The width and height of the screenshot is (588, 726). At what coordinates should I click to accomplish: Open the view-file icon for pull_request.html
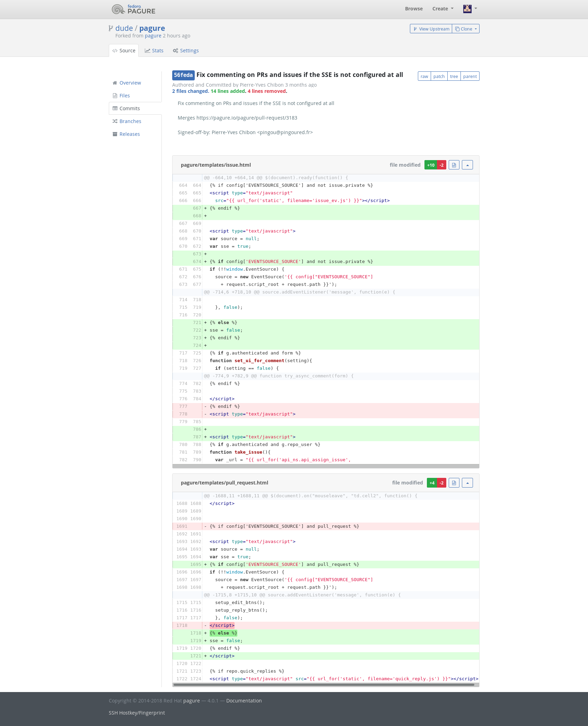click(x=454, y=483)
